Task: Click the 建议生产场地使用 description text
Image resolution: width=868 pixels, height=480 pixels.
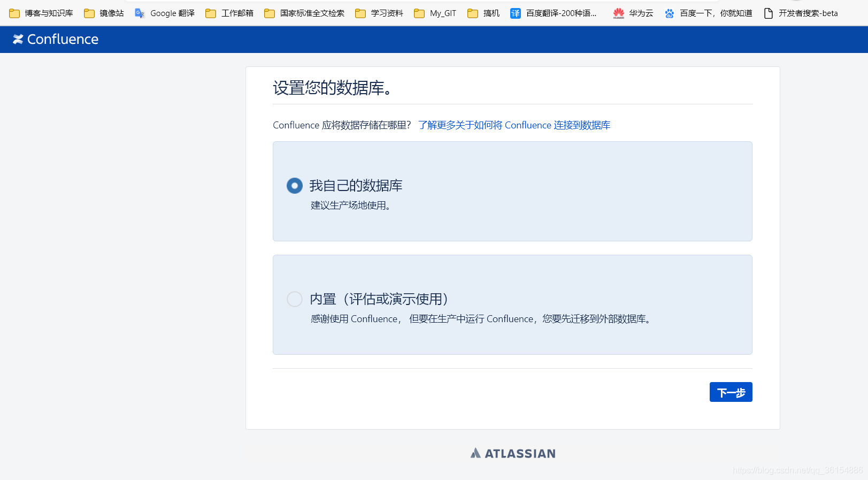Action: pyautogui.click(x=351, y=205)
